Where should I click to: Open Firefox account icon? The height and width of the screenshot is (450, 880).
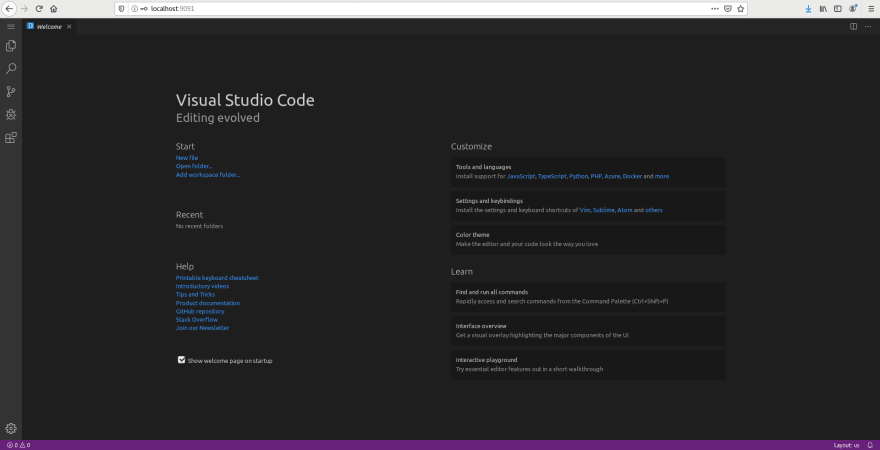(x=853, y=9)
